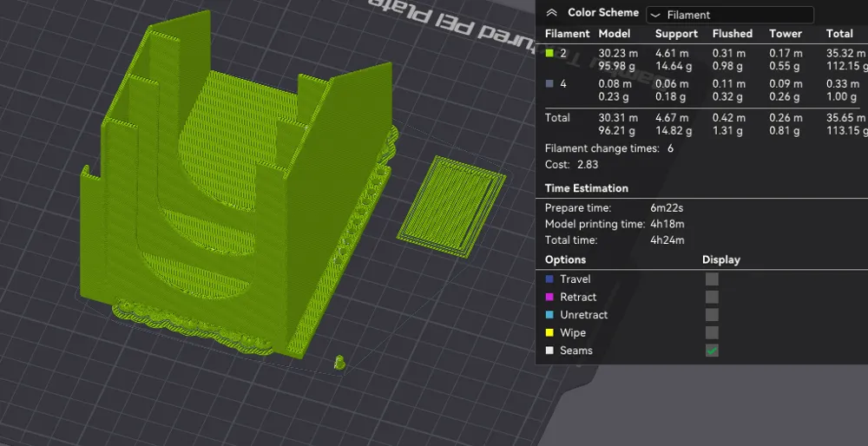868x446 pixels.
Task: Click the yellow Wipe color square
Action: click(x=549, y=332)
